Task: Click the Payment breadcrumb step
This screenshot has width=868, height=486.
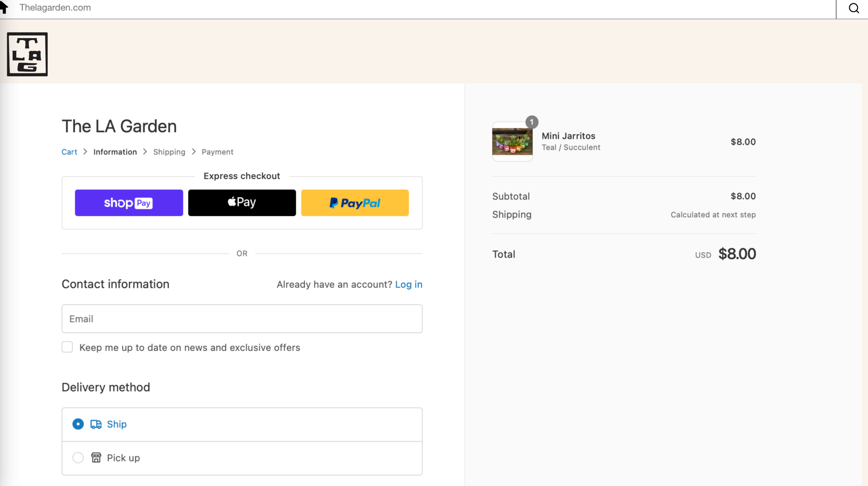Action: pos(217,152)
